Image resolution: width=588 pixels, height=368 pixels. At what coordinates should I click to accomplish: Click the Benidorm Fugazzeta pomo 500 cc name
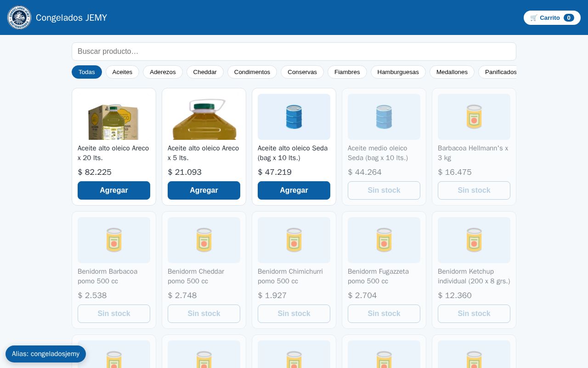pos(378,276)
